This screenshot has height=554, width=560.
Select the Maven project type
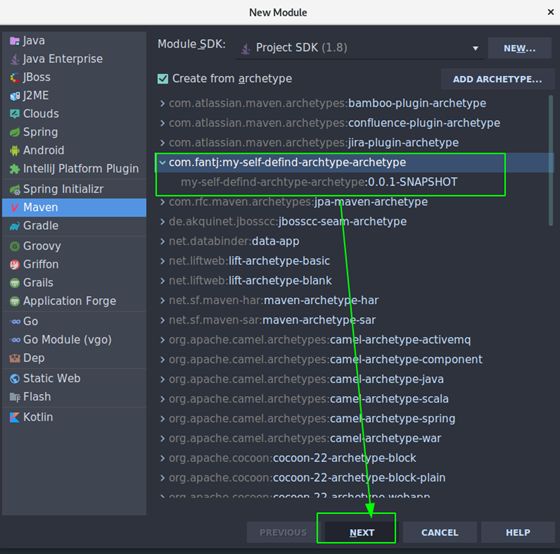pos(74,208)
